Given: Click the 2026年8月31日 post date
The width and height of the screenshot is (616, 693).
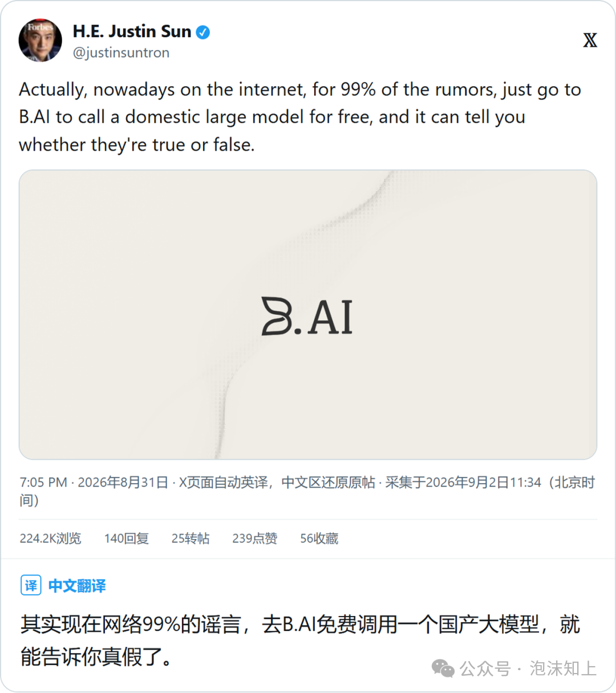Looking at the screenshot, I should [123, 483].
